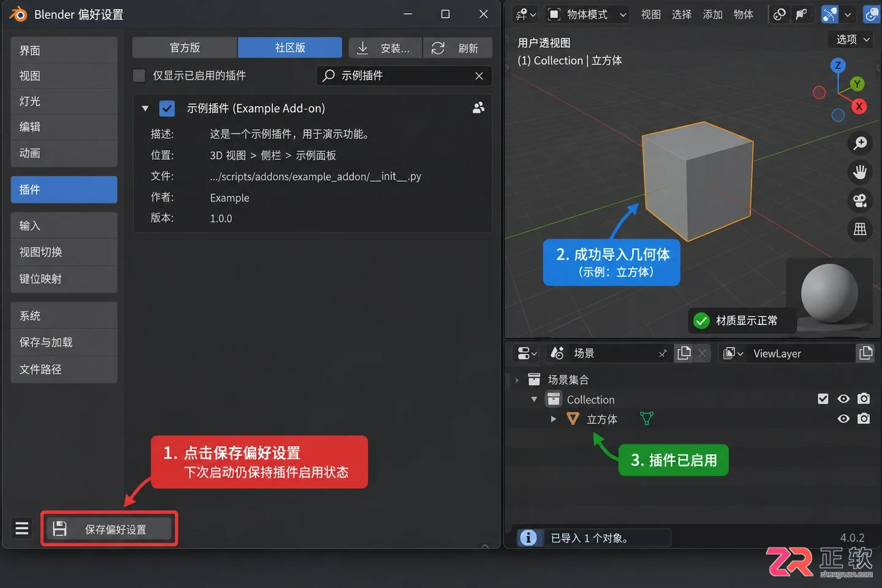The height and width of the screenshot is (588, 882).
Task: Collapse the 示例插件 add-on details
Action: [x=145, y=108]
